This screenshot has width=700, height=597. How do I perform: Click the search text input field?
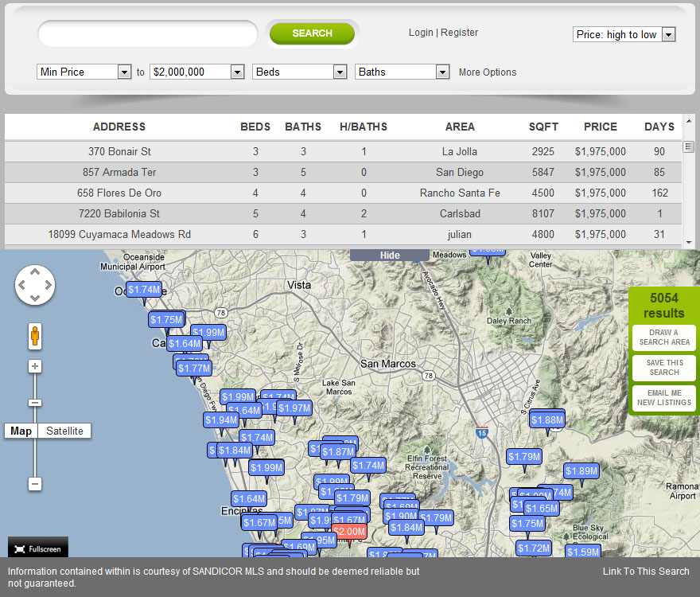point(148,34)
